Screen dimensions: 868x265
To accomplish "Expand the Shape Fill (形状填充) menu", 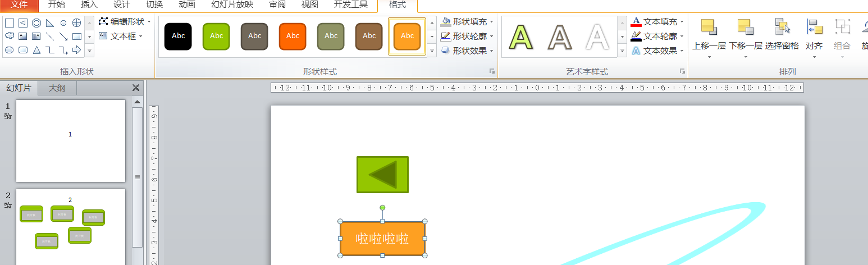I will 467,22.
